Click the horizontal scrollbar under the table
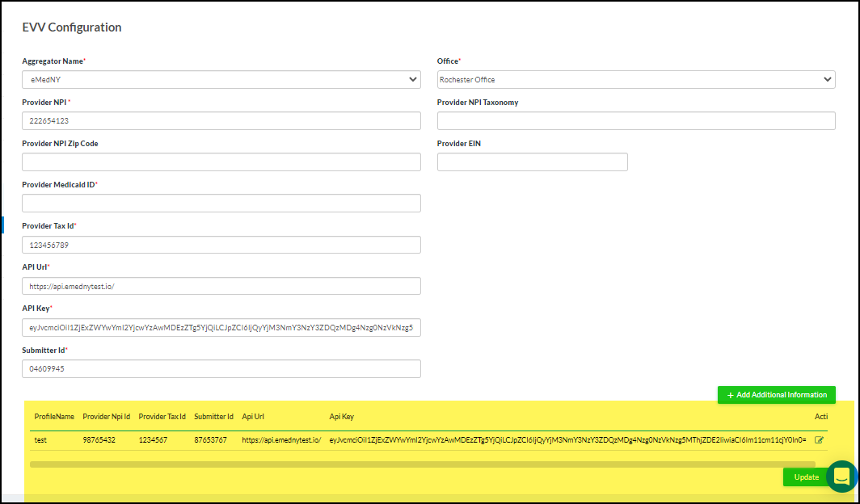The height and width of the screenshot is (504, 860). pos(422,464)
